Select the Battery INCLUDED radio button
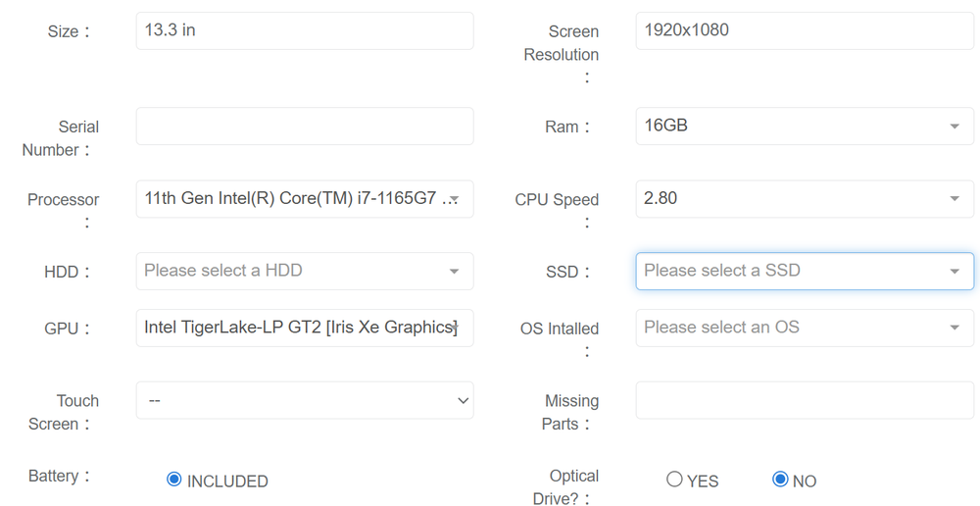This screenshot has width=980, height=506. coord(174,480)
